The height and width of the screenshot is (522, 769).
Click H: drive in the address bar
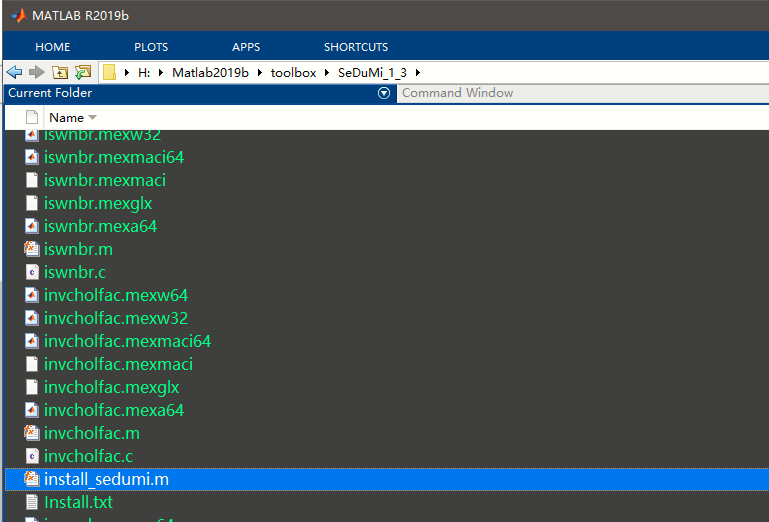(x=144, y=73)
